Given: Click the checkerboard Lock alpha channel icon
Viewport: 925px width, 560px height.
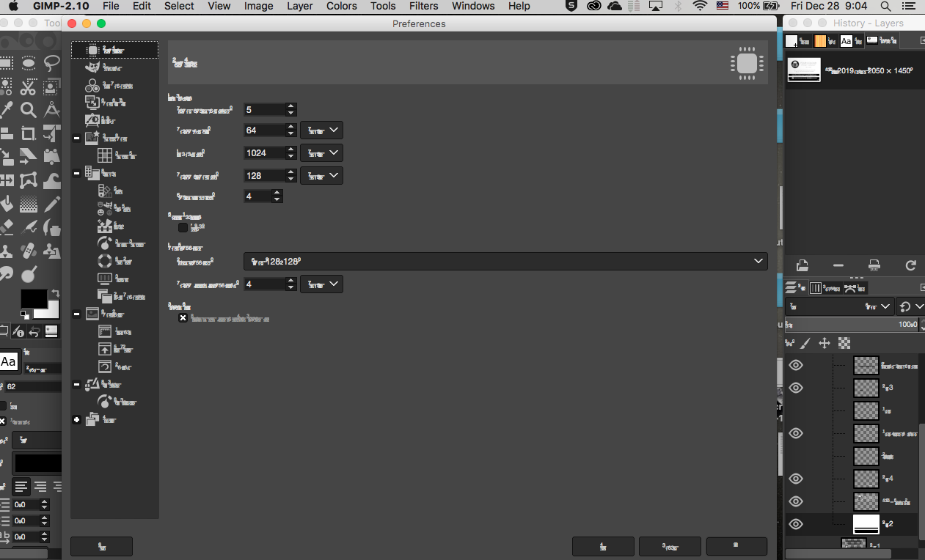Looking at the screenshot, I should tap(844, 343).
